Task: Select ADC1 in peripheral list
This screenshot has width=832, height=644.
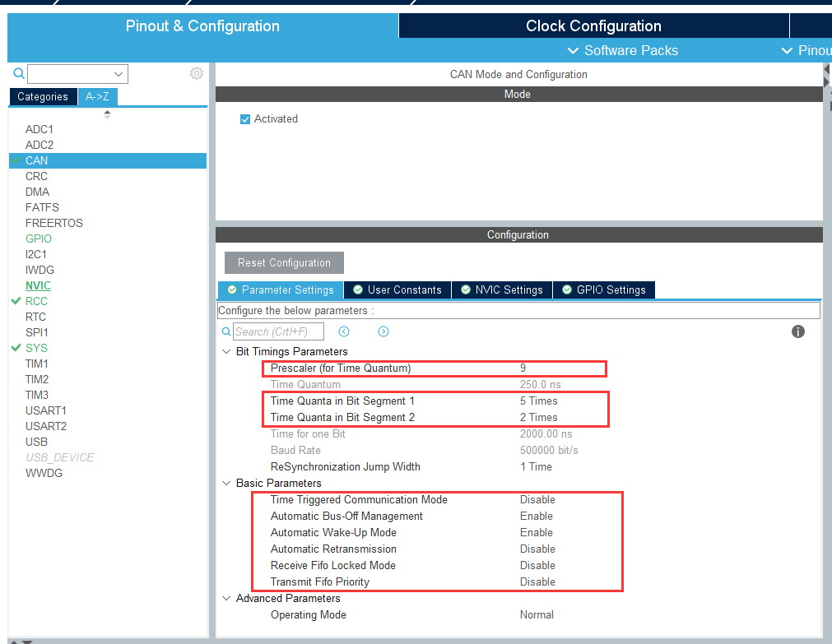Action: tap(40, 129)
